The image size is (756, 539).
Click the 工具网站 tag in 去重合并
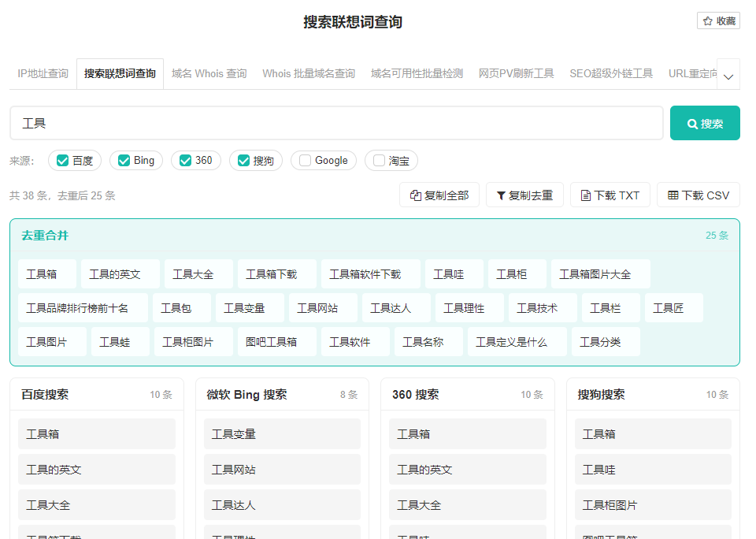coord(323,308)
